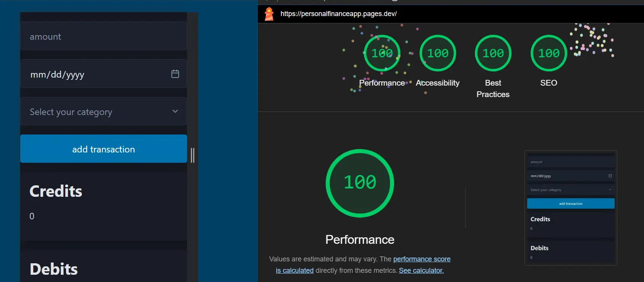Click the mm/dd/yyyy date field
The width and height of the screenshot is (644, 282).
(x=103, y=73)
